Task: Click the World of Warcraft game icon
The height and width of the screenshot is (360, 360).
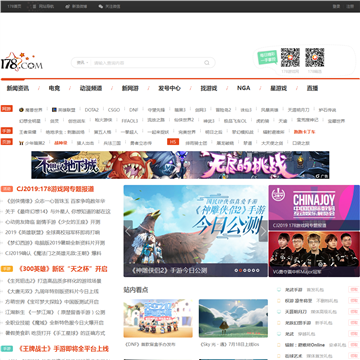Action: point(21,110)
